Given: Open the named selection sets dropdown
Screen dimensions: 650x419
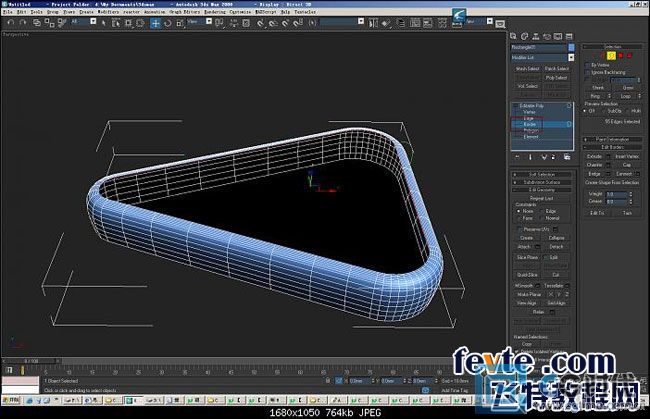Looking at the screenshot, I should tap(361, 22).
